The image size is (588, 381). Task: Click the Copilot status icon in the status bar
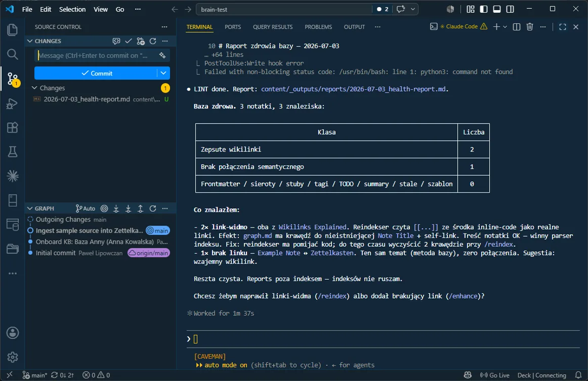468,375
